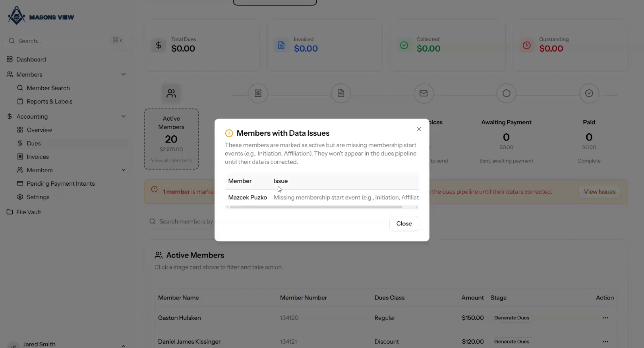Image resolution: width=644 pixels, height=348 pixels.
Task: Click the envelope pipeline stage icon
Action: (x=424, y=94)
